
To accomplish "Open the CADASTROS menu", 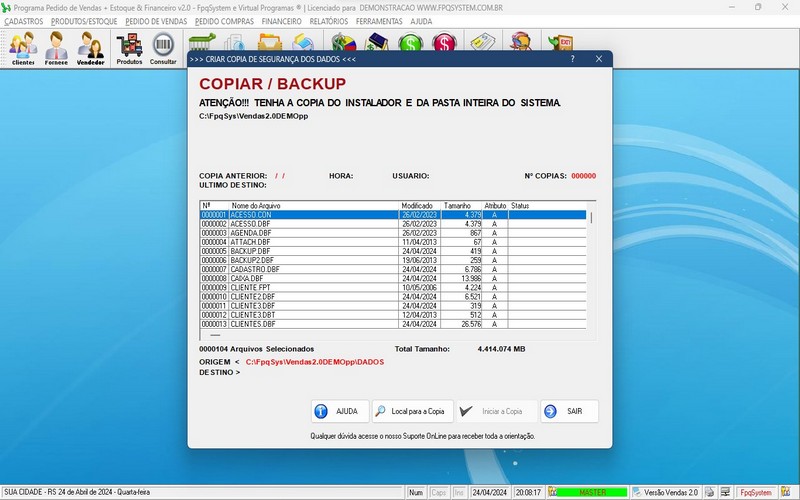I will point(23,21).
